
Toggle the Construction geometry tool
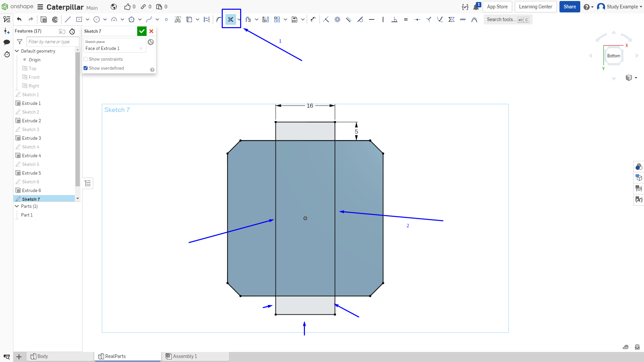click(207, 19)
